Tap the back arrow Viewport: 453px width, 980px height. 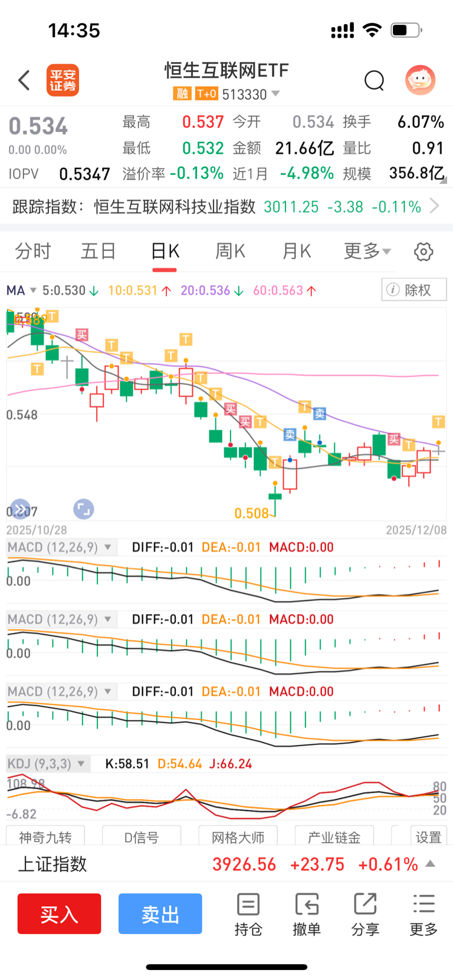coord(24,80)
